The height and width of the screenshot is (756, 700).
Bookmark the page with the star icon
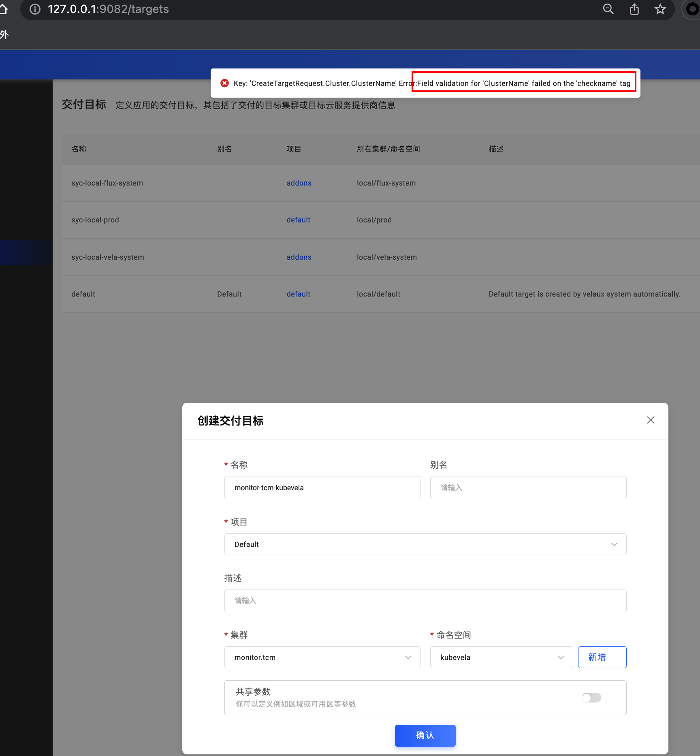(660, 9)
